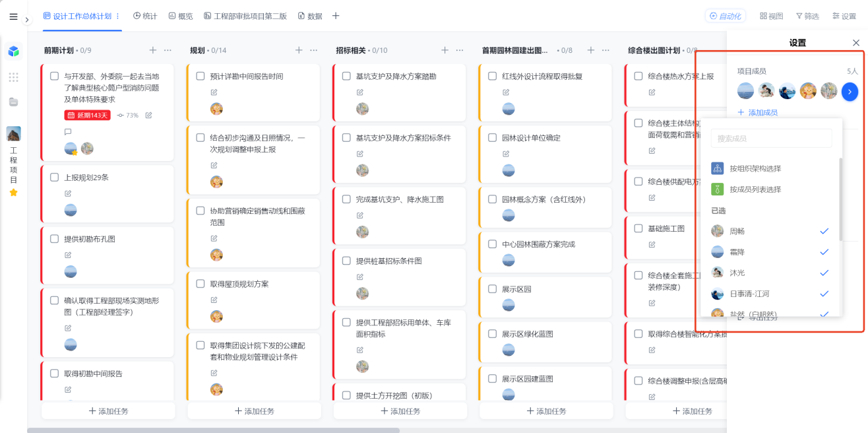
Task: Open the 设计工作总体计划 tab
Action: click(77, 16)
